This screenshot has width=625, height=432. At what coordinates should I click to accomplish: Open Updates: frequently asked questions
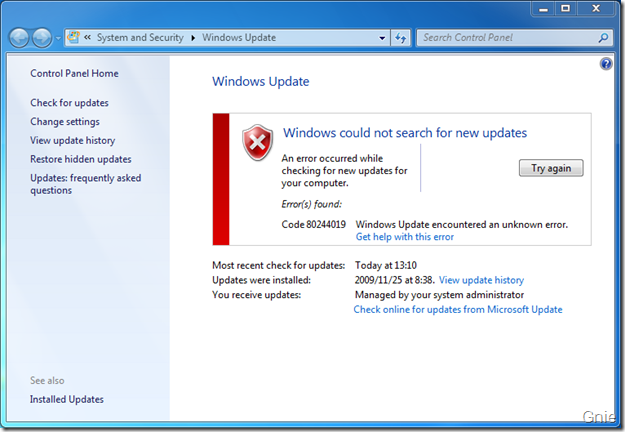point(86,184)
